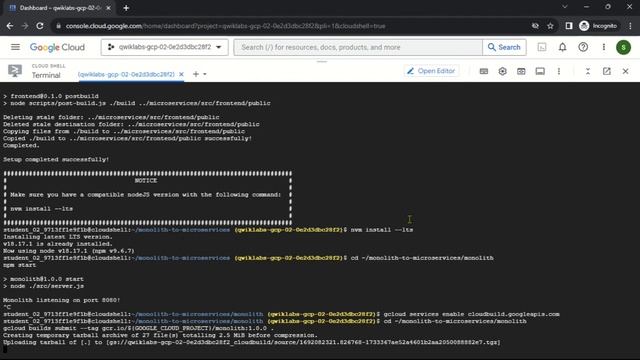Open a new browser tab

click(126, 8)
